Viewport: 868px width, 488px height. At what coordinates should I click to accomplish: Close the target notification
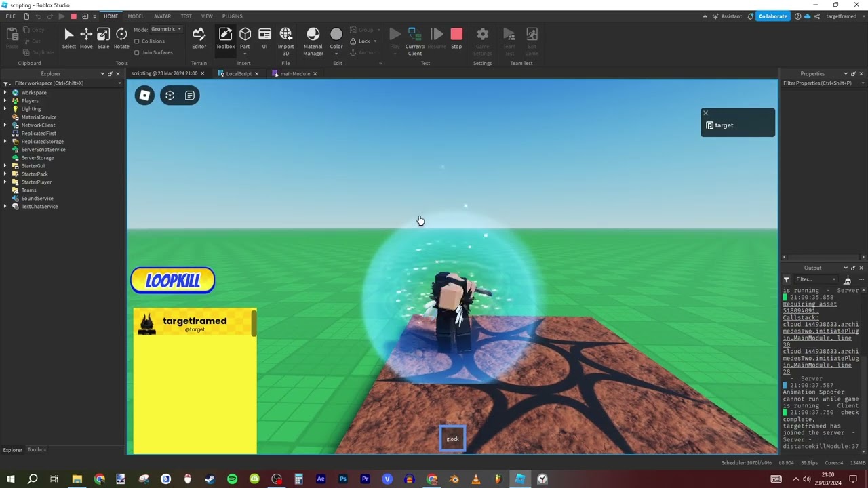coord(705,113)
